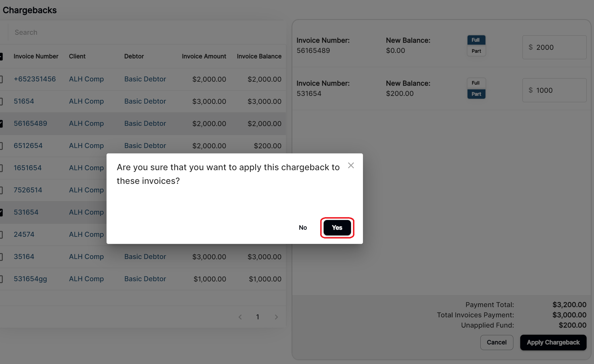Open invoice 1651654 link
This screenshot has height=364, width=594.
point(28,168)
